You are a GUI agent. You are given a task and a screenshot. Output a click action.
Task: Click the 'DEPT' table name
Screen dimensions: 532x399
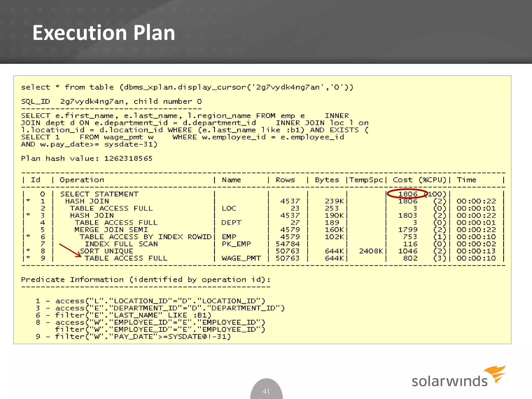click(x=231, y=223)
